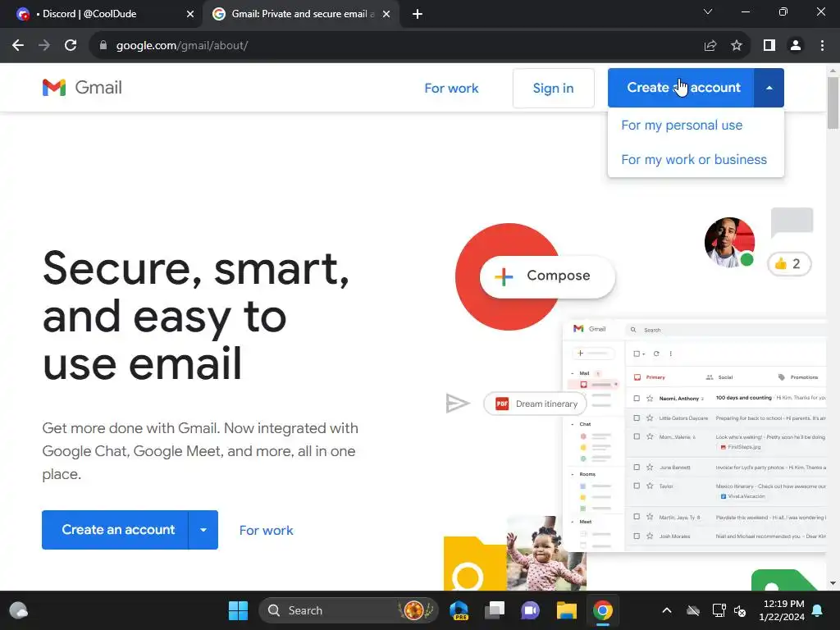This screenshot has width=840, height=630.
Task: Bookmark this tab with star icon
Action: click(x=737, y=46)
